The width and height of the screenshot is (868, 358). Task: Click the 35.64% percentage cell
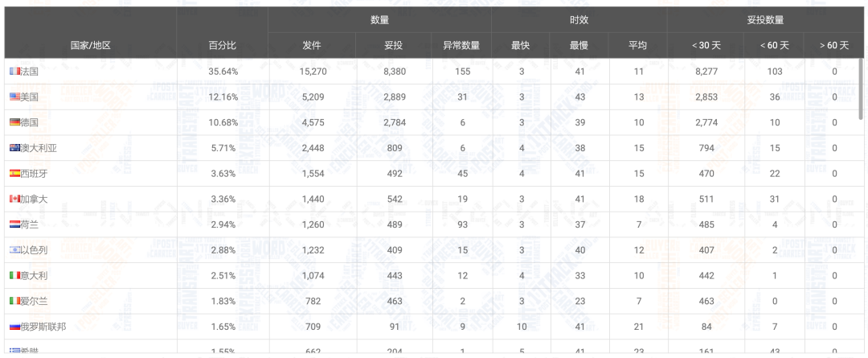[223, 72]
